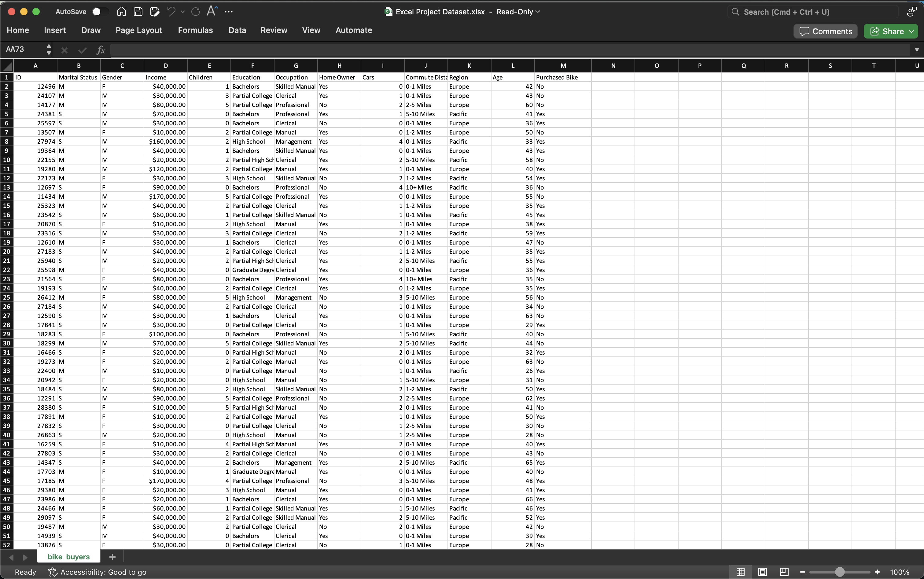The height and width of the screenshot is (579, 924).
Task: Open the Formulas ribbon tab
Action: point(195,30)
